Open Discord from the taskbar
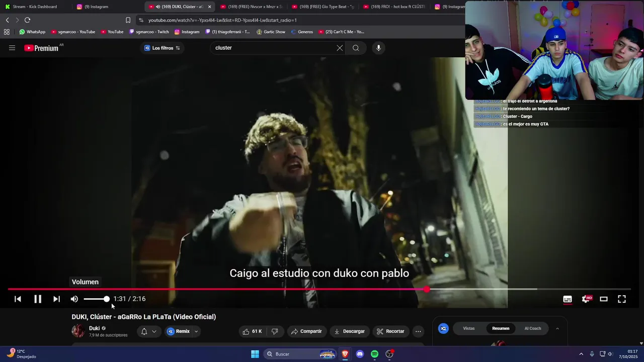Viewport: 644px width, 362px height. tap(360, 354)
